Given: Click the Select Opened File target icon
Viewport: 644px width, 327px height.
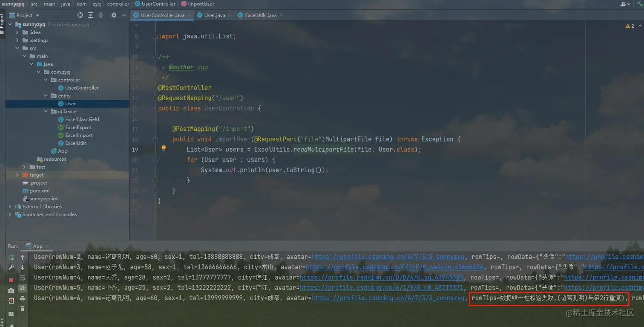Looking at the screenshot, I should point(80,15).
